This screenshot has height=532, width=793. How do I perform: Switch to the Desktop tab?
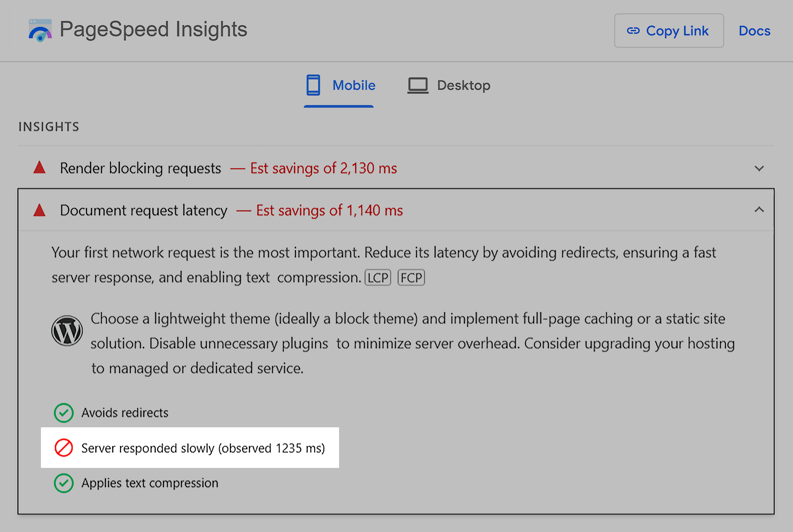pyautogui.click(x=464, y=86)
